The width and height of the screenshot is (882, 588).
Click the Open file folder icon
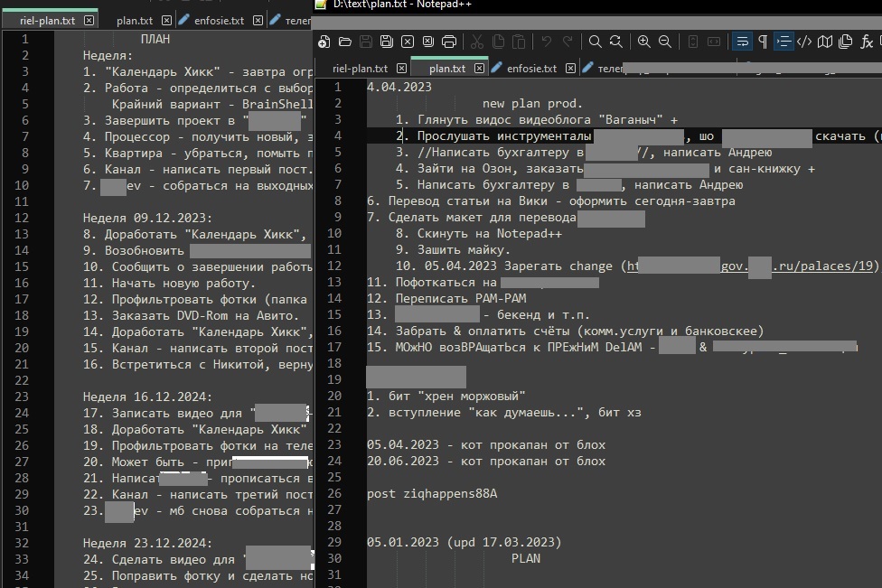(345, 42)
